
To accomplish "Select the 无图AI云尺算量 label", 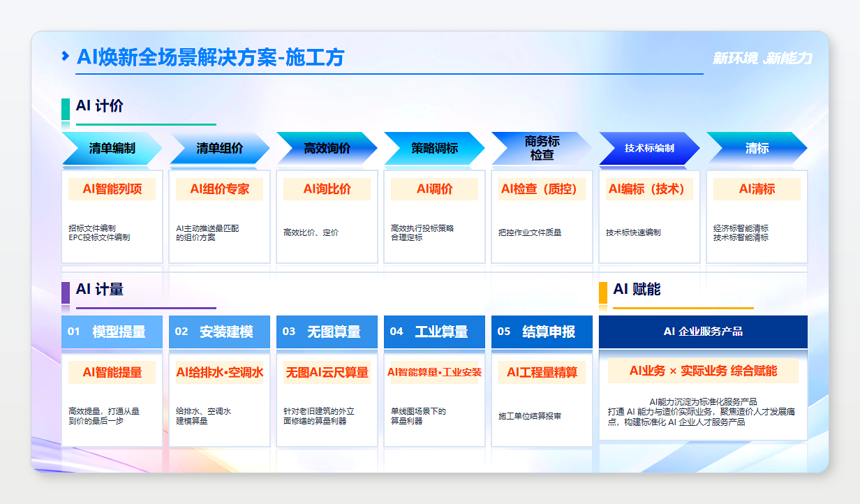I will (x=327, y=373).
